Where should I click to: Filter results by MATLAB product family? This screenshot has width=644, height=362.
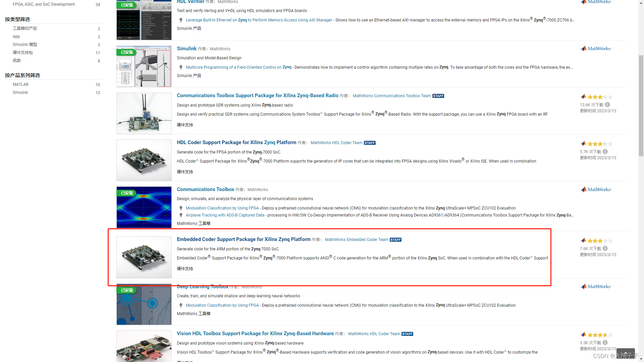pos(20,84)
